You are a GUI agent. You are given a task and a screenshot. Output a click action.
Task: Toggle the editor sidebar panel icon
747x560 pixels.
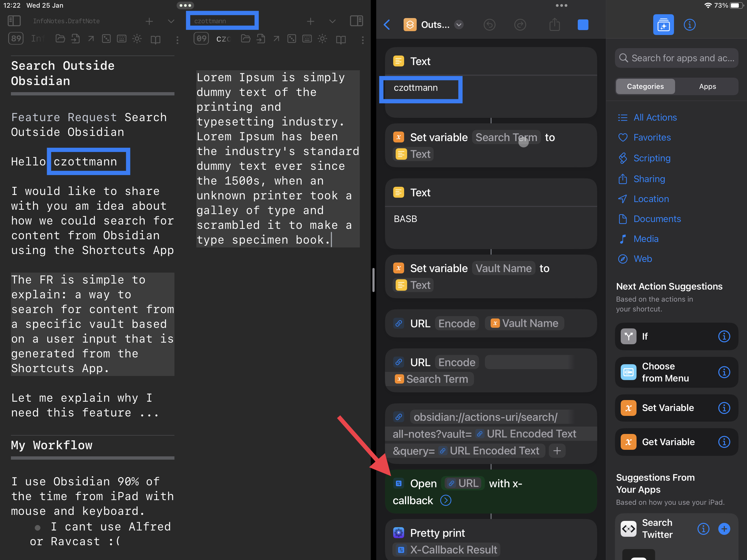point(14,21)
